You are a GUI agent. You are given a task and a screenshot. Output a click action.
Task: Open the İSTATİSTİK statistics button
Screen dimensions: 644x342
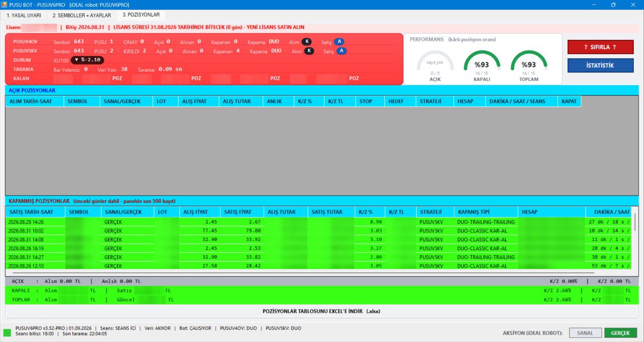coord(601,65)
